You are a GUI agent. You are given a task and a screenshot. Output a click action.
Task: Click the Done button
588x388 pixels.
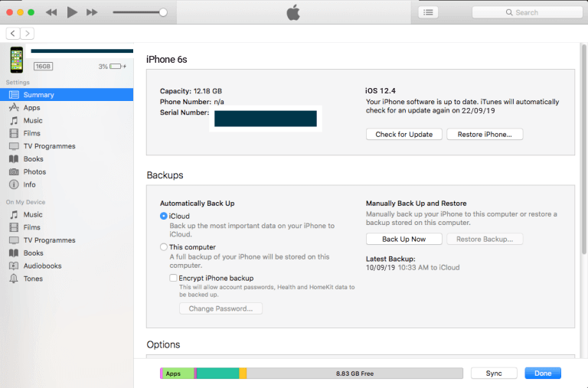coord(543,373)
